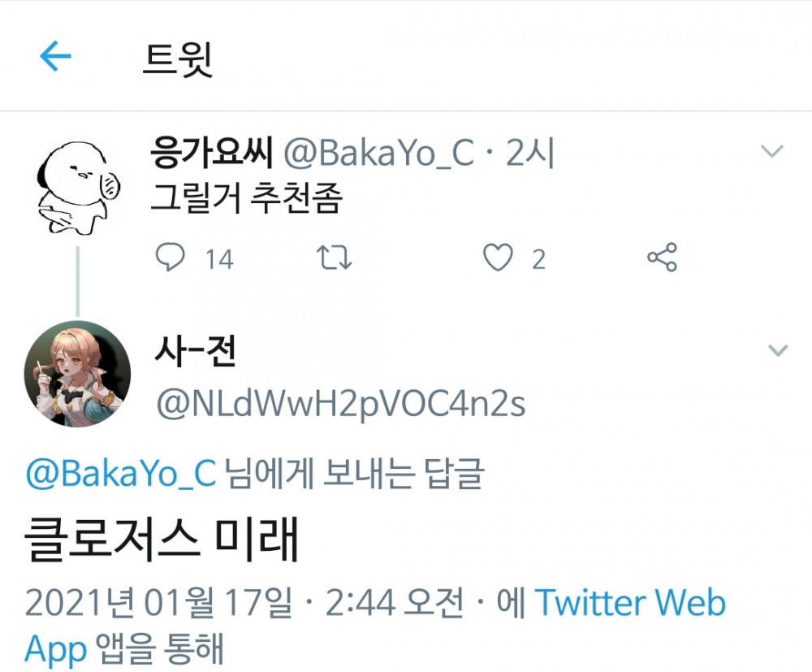Open replies via the comment bubble icon

tap(170, 257)
